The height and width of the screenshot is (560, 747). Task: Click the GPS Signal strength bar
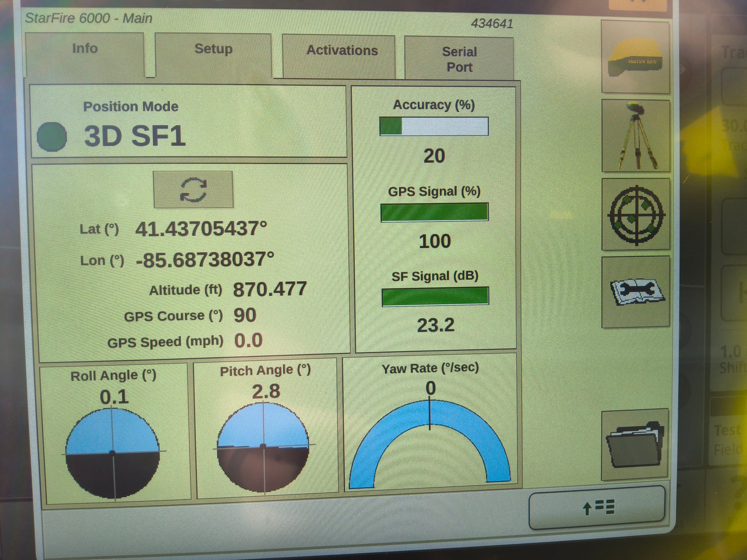click(x=434, y=212)
